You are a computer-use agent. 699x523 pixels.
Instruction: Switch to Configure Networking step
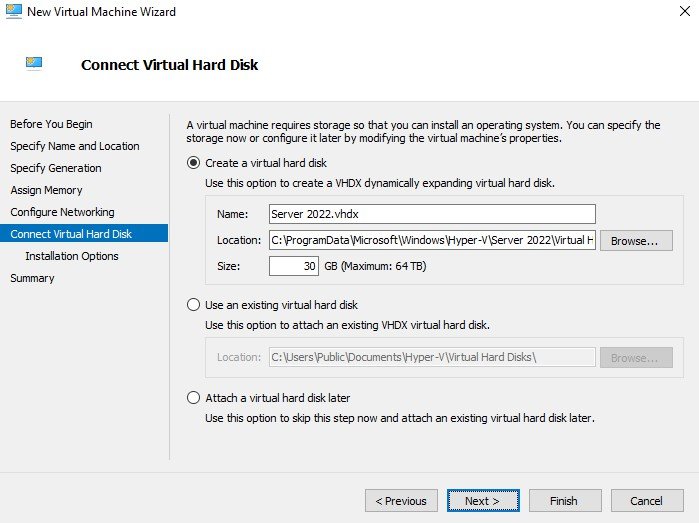(x=62, y=212)
